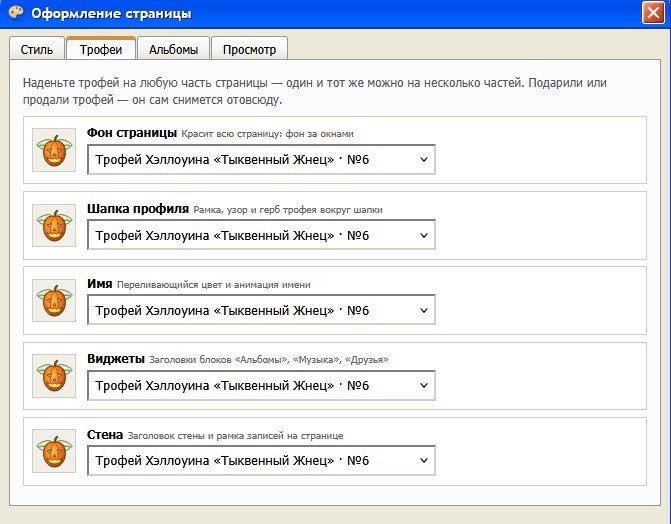Go to the Альбомы tab

pyautogui.click(x=173, y=49)
